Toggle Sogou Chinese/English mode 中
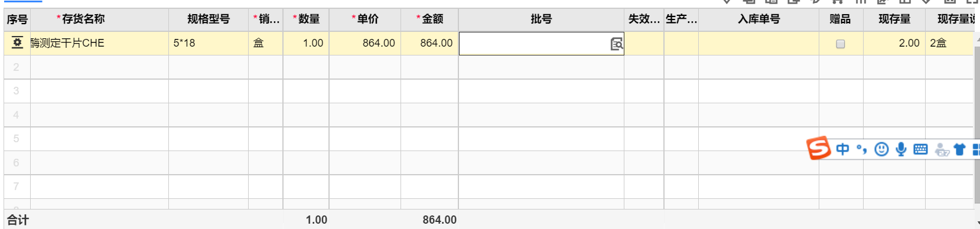 pos(842,149)
